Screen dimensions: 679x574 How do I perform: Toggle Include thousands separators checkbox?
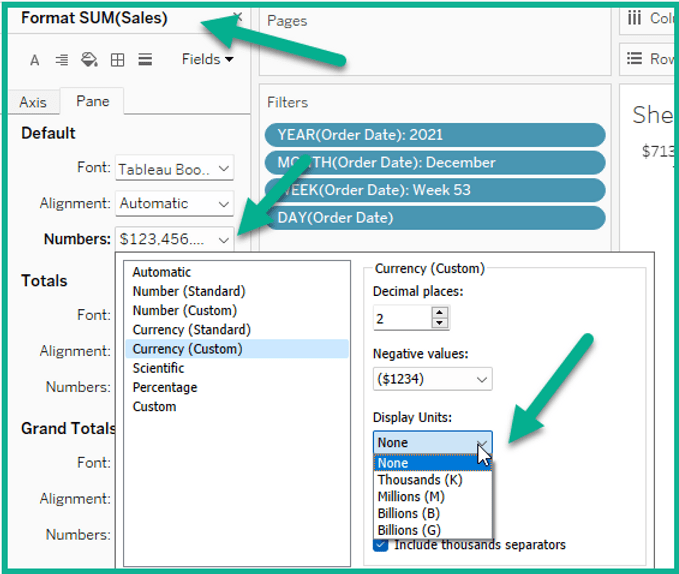(x=380, y=545)
